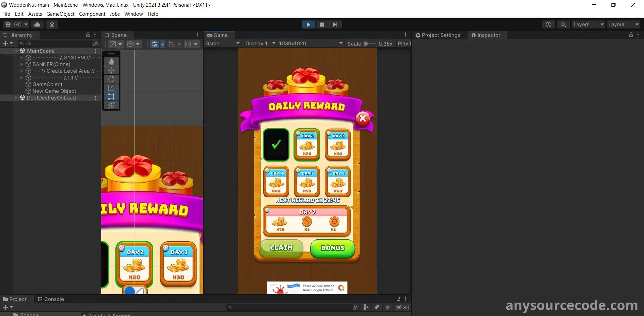644x316 pixels.
Task: Click the Play button to toggle play mode
Action: 308,24
